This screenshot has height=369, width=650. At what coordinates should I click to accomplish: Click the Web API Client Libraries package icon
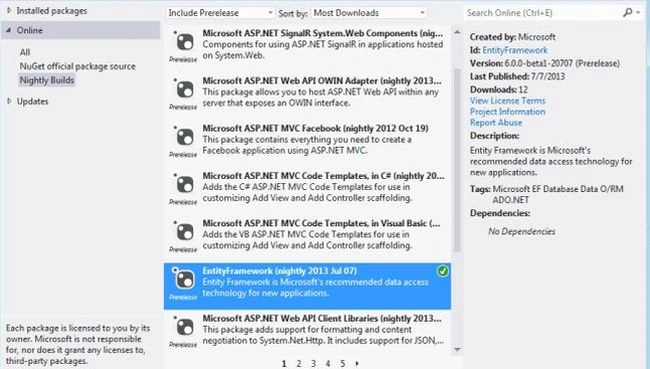tap(184, 327)
